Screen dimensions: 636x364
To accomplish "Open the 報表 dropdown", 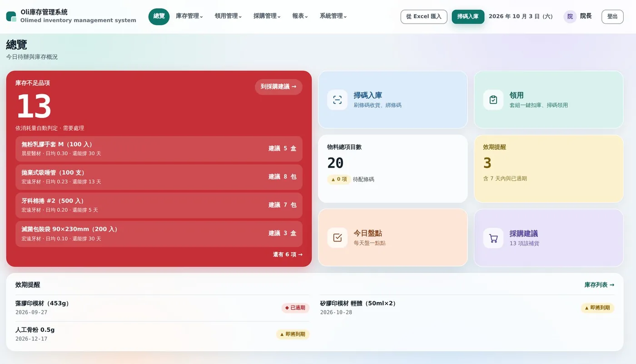I will [x=300, y=16].
